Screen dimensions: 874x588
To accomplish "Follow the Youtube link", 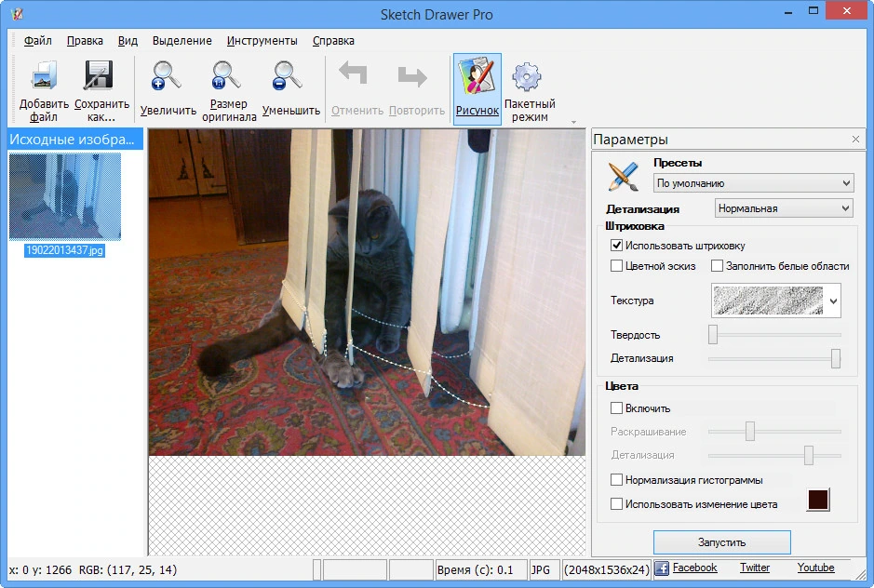I will pyautogui.click(x=815, y=568).
